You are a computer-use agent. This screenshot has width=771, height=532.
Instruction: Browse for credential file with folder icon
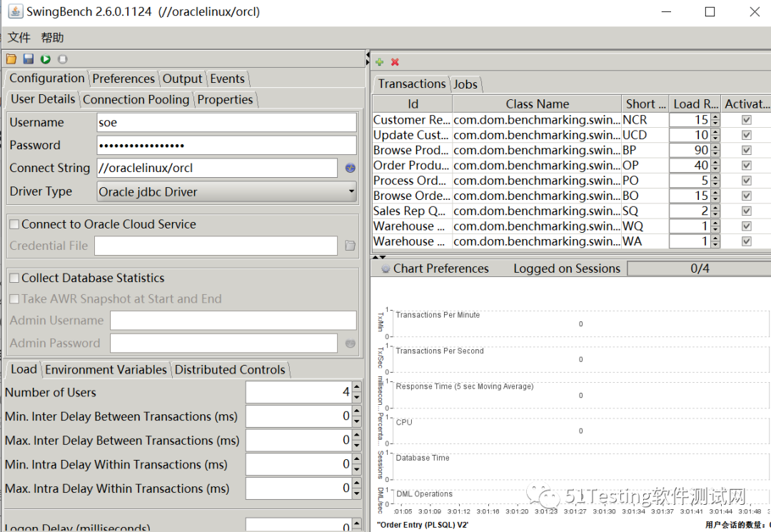click(x=350, y=246)
